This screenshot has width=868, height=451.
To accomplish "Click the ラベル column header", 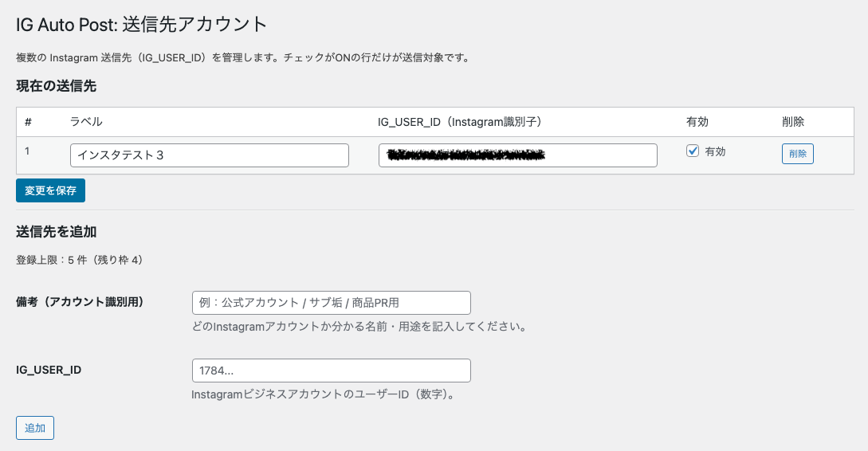I will [86, 122].
